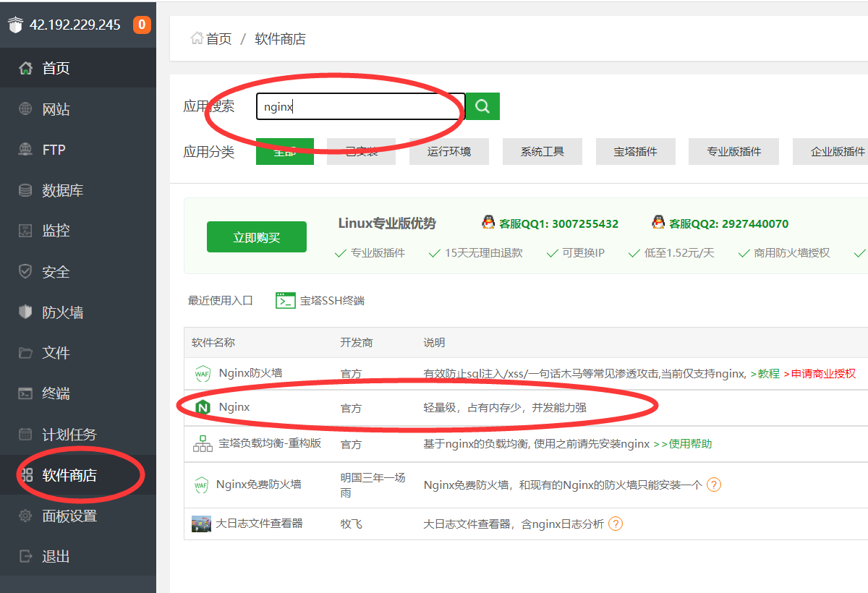Click the green magnifier search button
Viewport: 868px width, 593px height.
(482, 106)
